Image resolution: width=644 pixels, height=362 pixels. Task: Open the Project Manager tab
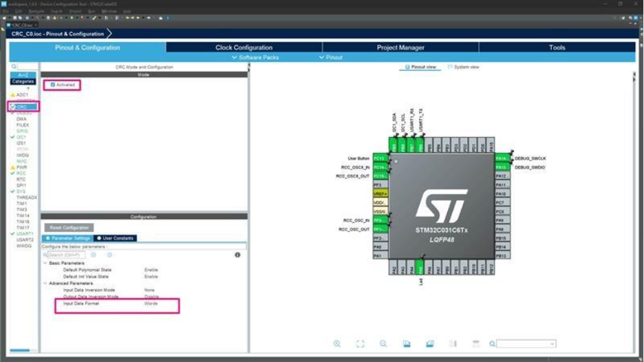[400, 47]
